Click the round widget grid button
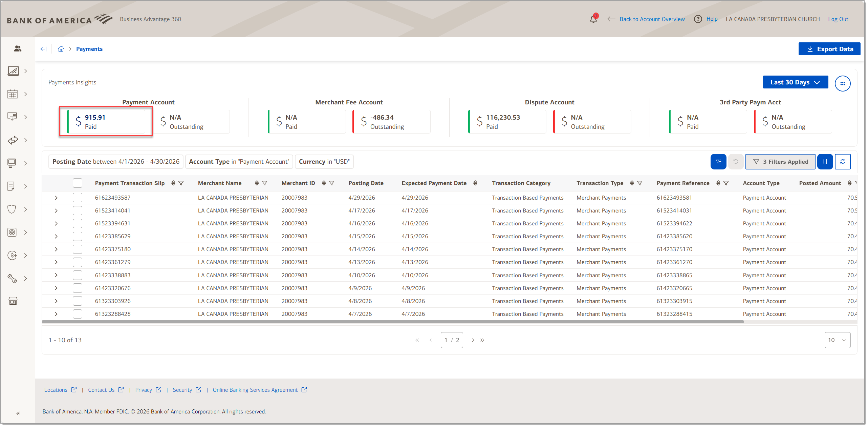868x427 pixels. click(x=842, y=83)
